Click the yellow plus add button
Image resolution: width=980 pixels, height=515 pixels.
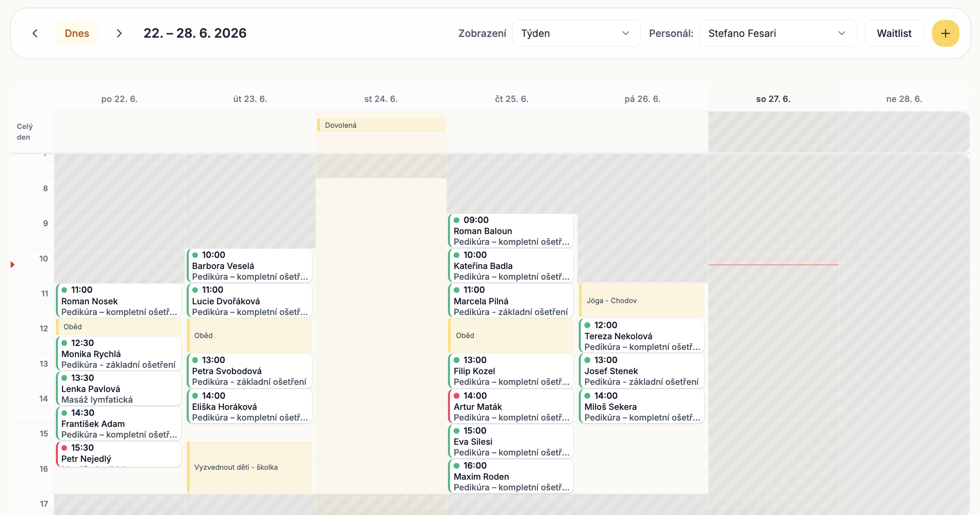[946, 33]
